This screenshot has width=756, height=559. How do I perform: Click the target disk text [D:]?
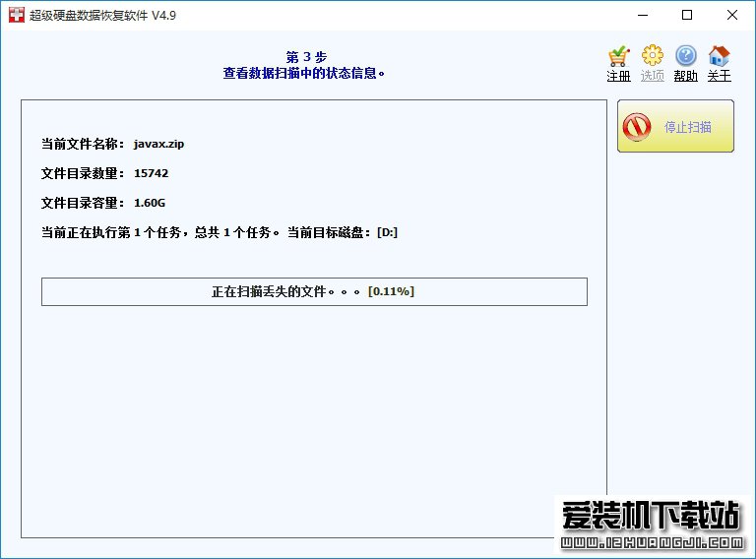click(x=387, y=232)
